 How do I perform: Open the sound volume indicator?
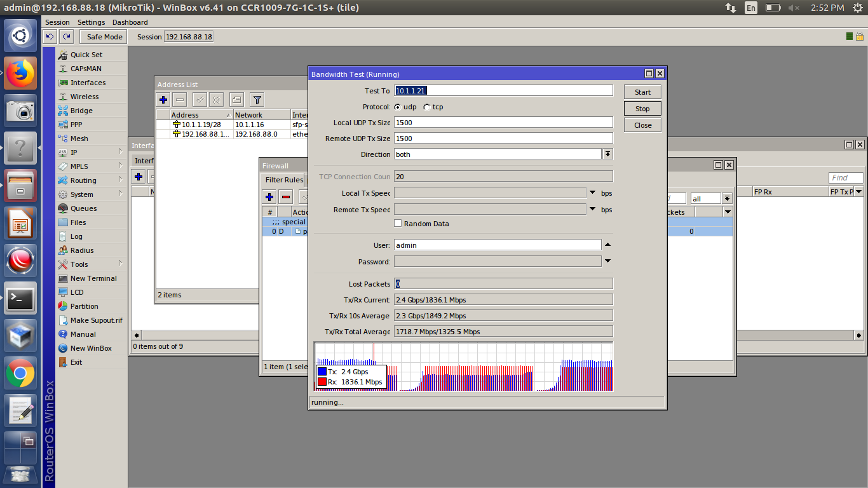[794, 8]
